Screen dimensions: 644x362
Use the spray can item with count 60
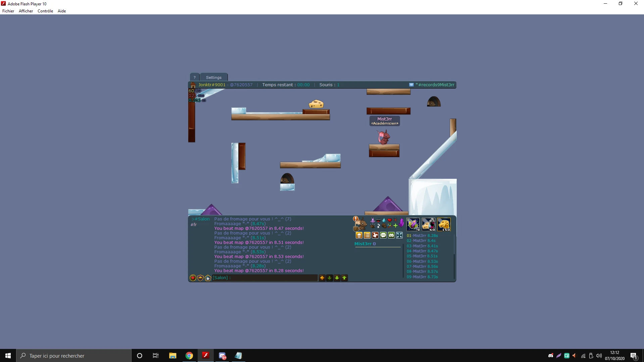[x=429, y=224]
